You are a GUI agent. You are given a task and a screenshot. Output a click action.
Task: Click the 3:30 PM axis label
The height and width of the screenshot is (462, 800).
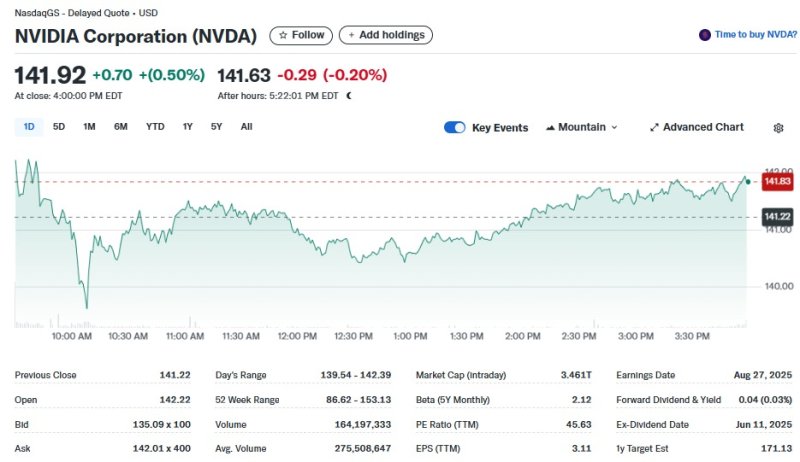(x=692, y=337)
